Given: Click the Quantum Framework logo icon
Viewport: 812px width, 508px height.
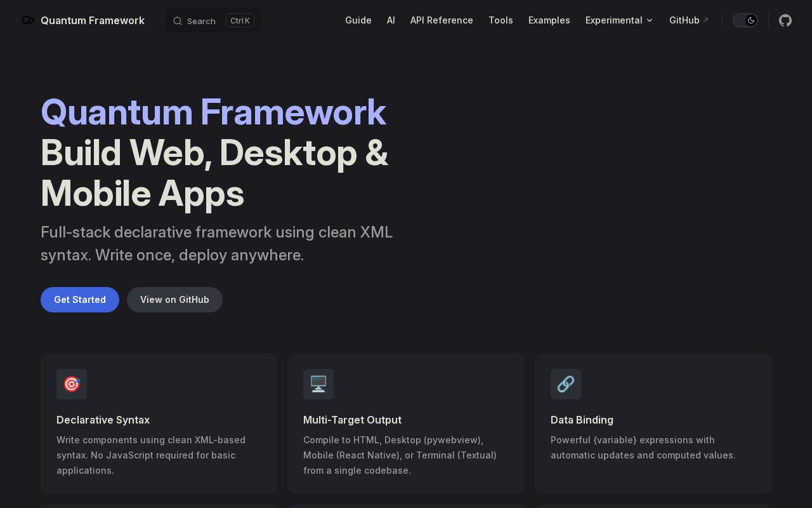Looking at the screenshot, I should [x=28, y=20].
